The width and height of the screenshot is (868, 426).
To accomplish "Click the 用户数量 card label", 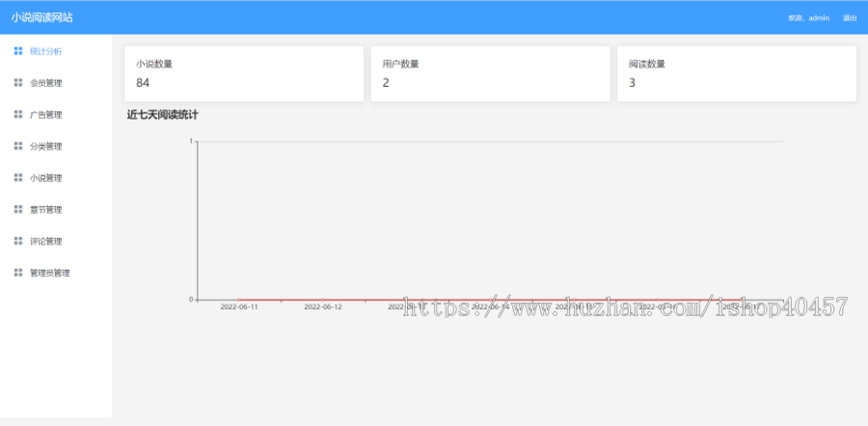I will 401,64.
